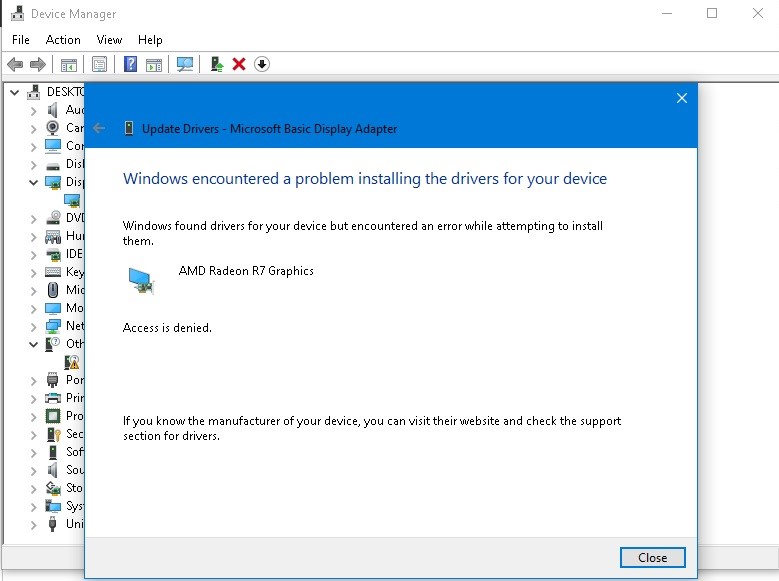Expand the Human Interface Devices node
Screen dimensions: 779x581
point(33,237)
